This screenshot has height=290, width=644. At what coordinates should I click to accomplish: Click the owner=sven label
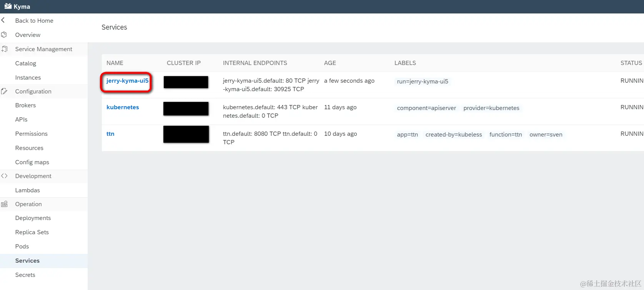(x=546, y=135)
